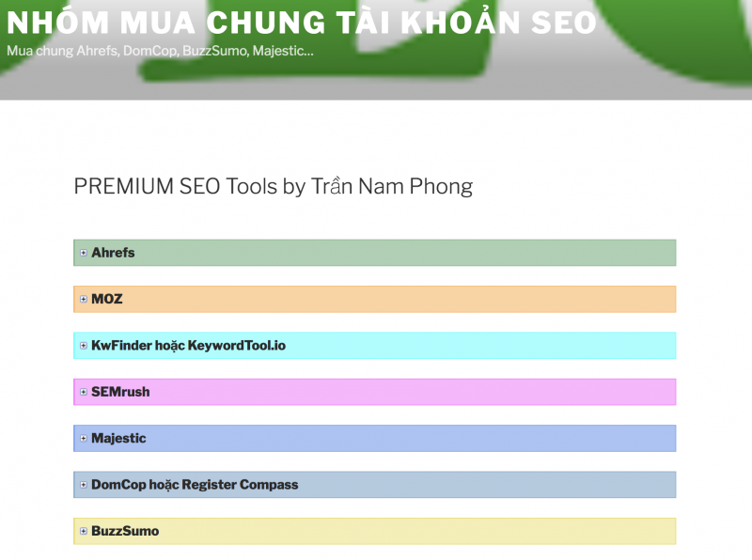Viewport: 752px width, 560px height.
Task: Click DomCop hoặc Register Compass heading
Action: point(195,485)
